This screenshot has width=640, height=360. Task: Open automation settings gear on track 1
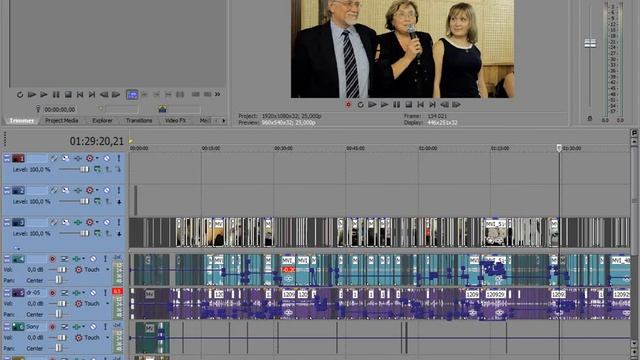click(89, 158)
